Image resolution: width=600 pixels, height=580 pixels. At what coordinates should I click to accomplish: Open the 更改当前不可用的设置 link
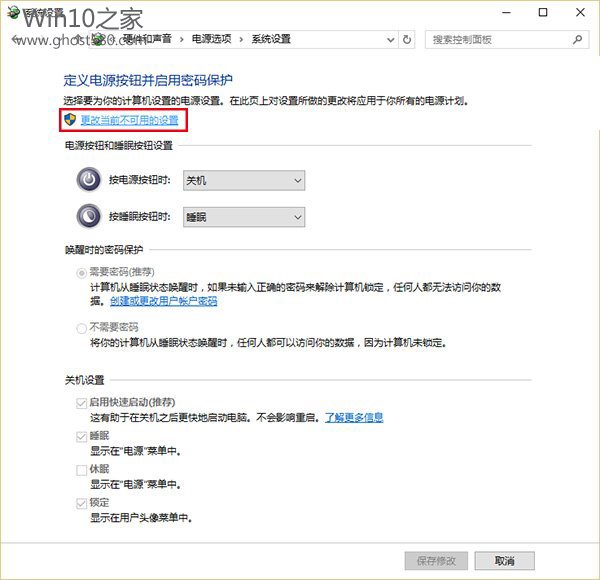129,120
